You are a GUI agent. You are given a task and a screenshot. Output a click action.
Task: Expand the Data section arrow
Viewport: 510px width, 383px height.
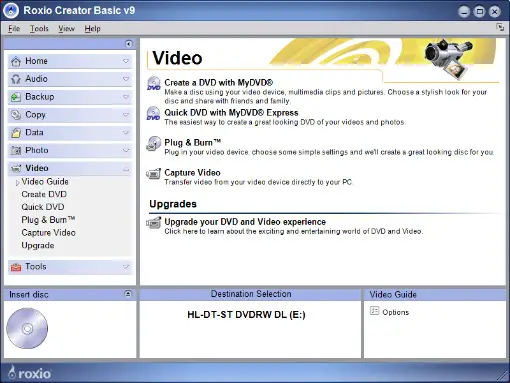126,133
